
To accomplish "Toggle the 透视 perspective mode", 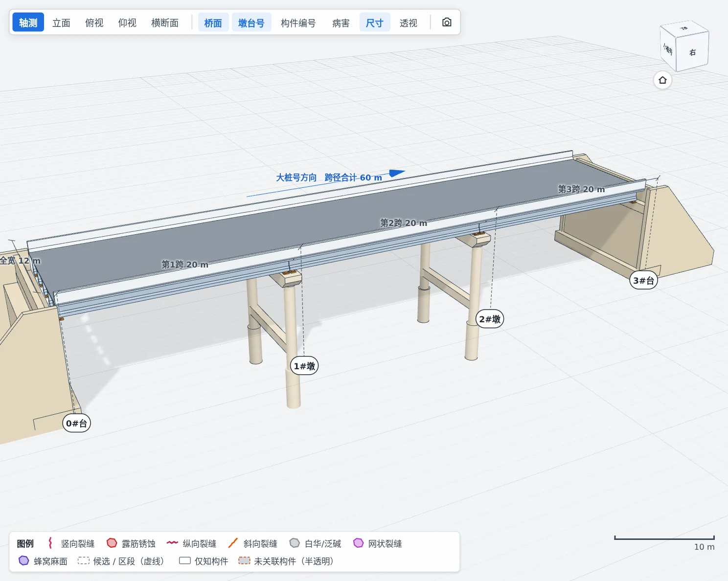I will pos(408,22).
